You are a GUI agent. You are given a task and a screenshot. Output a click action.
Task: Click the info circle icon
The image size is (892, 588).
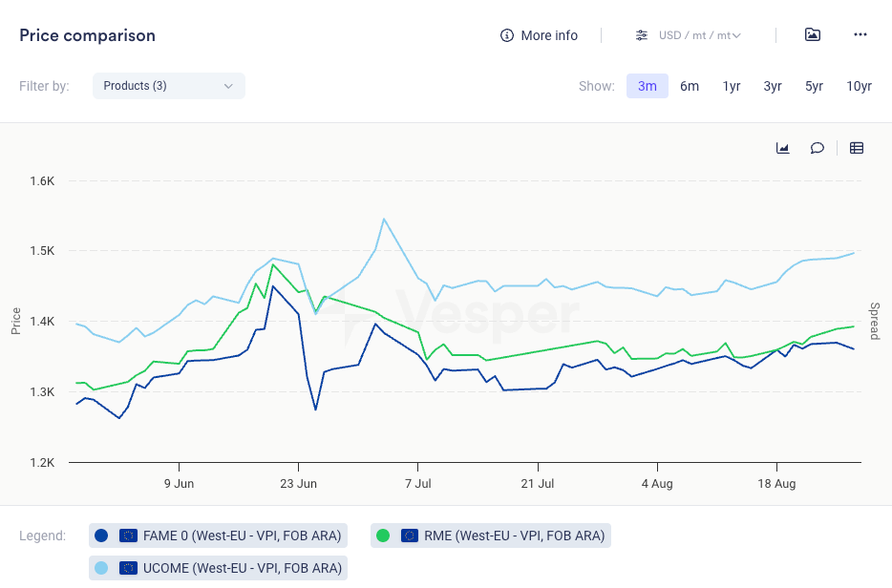point(507,35)
